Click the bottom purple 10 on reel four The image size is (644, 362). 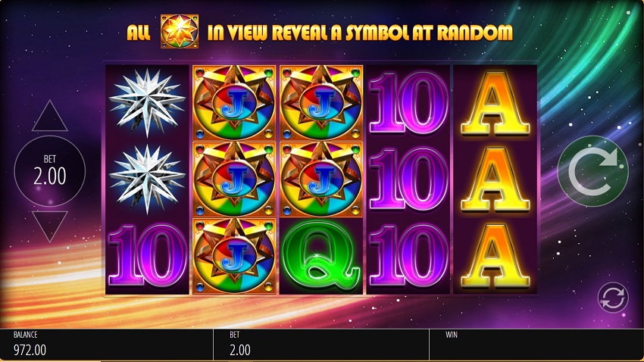(x=408, y=256)
